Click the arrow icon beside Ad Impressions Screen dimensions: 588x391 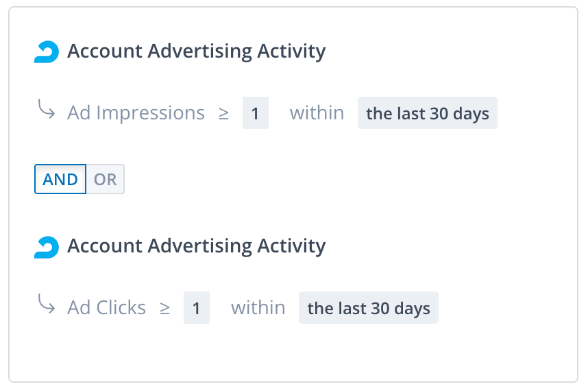coord(47,110)
